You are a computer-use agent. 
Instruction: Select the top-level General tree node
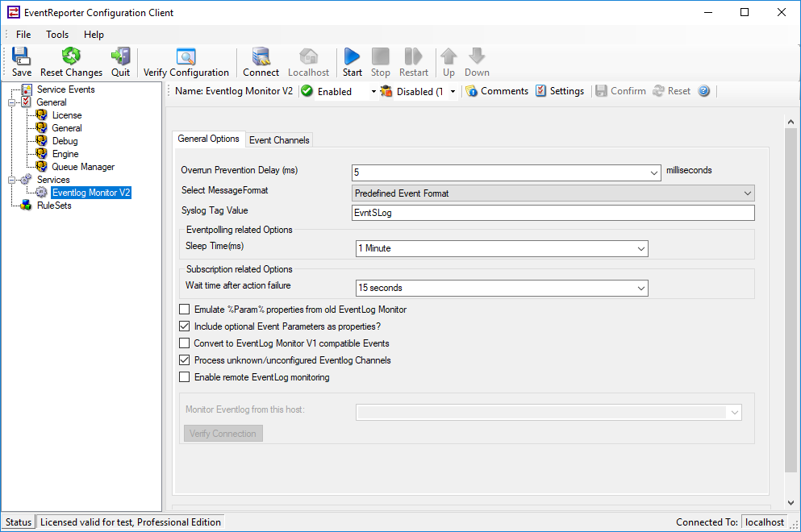pyautogui.click(x=51, y=102)
